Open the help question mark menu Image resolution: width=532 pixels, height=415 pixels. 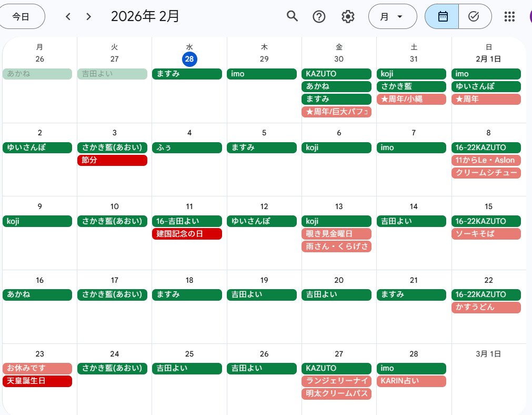coord(319,16)
